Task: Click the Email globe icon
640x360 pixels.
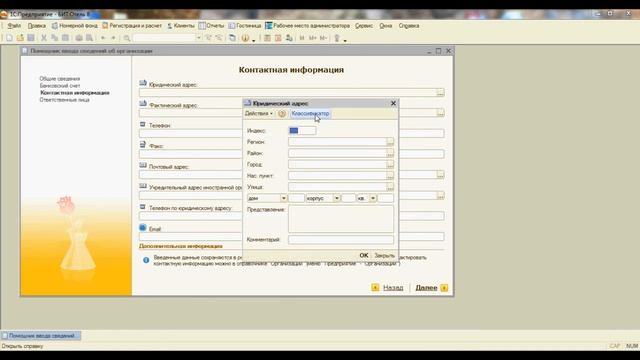Action: (x=143, y=228)
